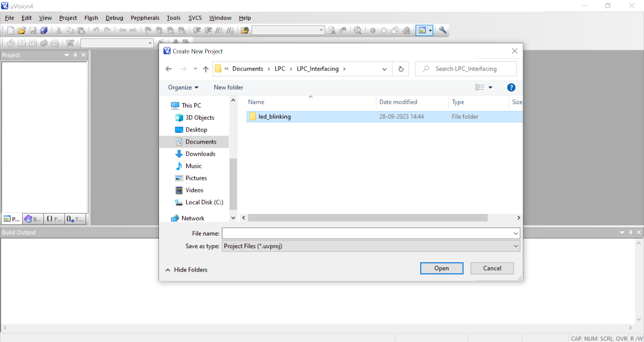Expand the address bar breadcrumb dropdown arrow

(x=384, y=69)
